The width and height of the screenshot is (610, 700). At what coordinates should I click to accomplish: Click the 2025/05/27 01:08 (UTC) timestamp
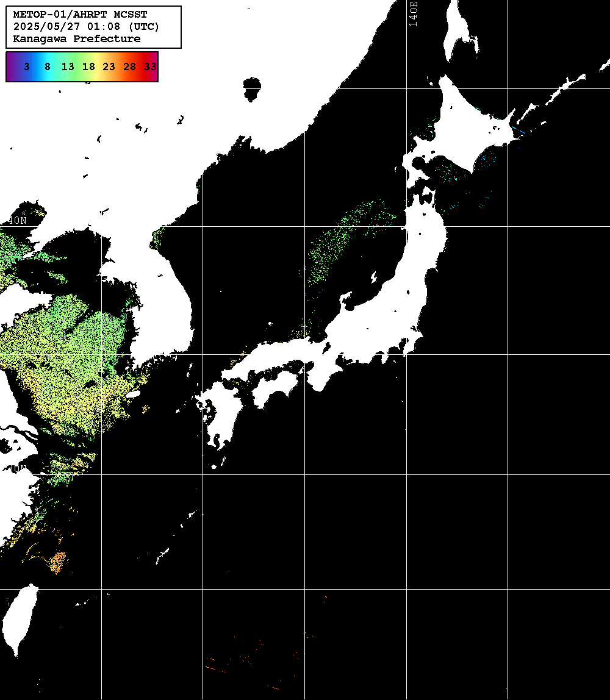pos(86,26)
